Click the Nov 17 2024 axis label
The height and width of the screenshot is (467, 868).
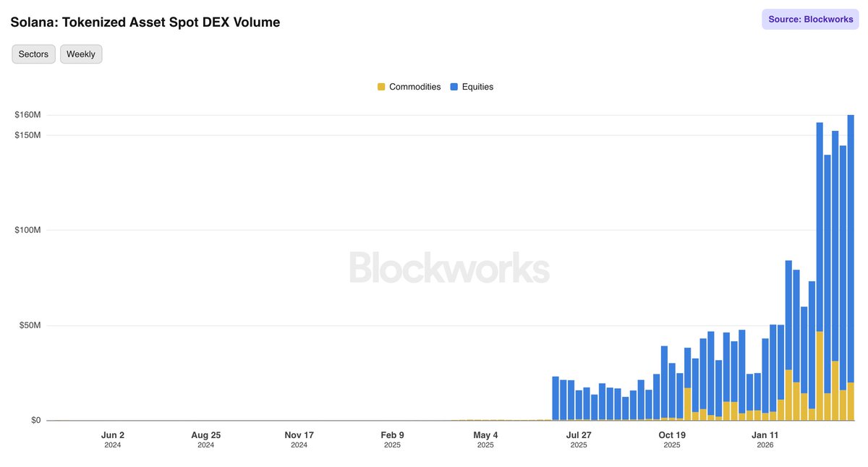coord(299,440)
